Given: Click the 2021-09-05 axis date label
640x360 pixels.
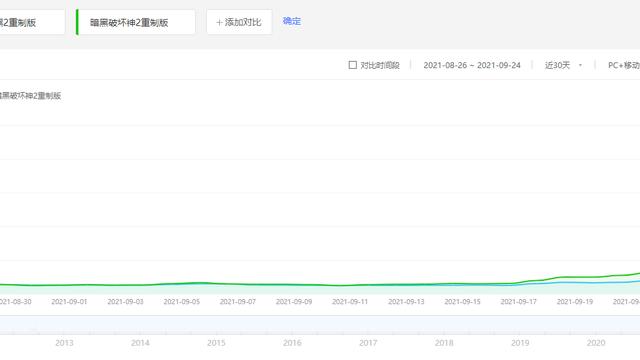Looking at the screenshot, I should [182, 302].
